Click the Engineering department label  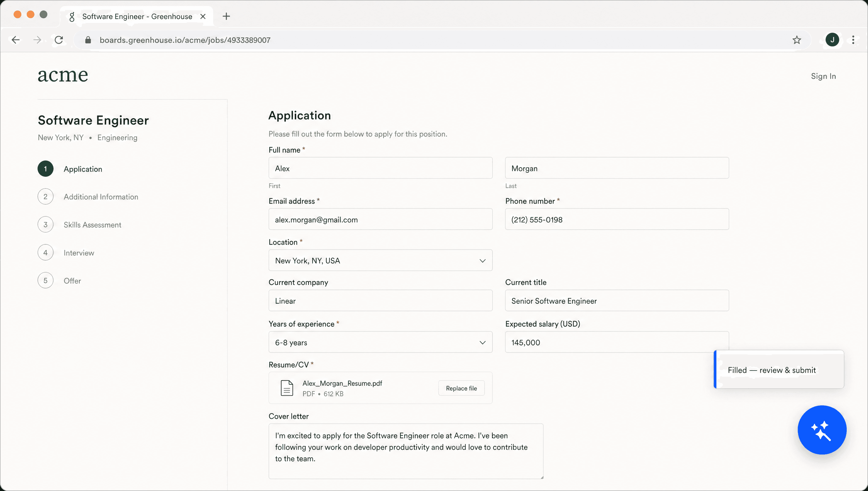point(117,138)
